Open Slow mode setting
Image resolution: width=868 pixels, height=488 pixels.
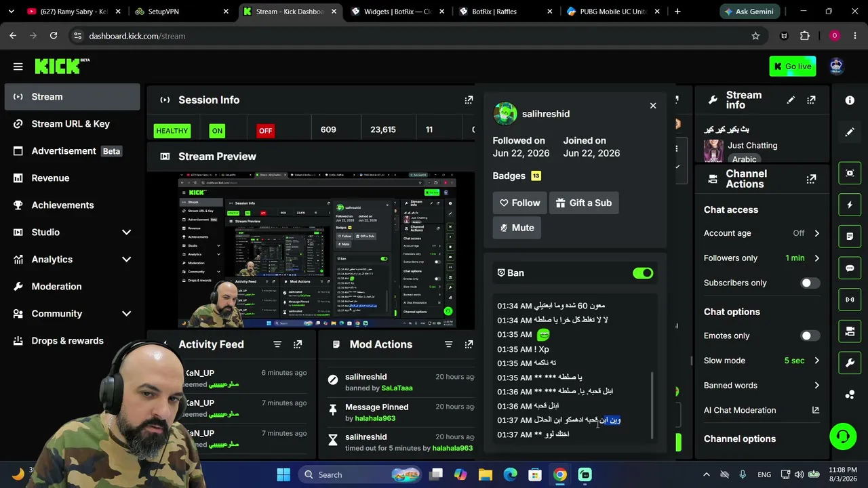pos(762,361)
